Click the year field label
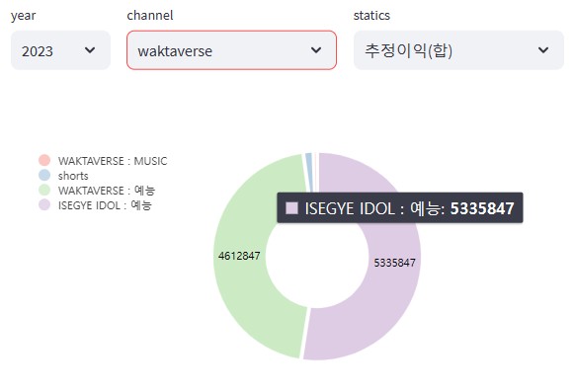Viewport: 575px width, 392px height. coord(23,16)
